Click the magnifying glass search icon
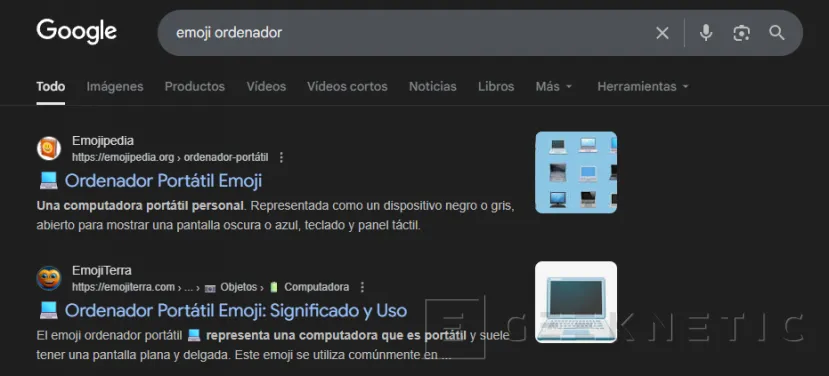Image resolution: width=829 pixels, height=376 pixels. coord(777,33)
